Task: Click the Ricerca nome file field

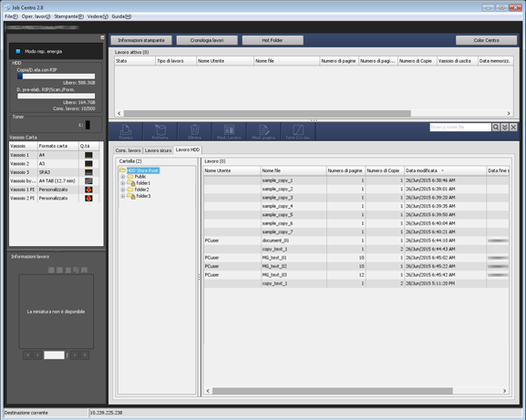Action: click(x=460, y=127)
